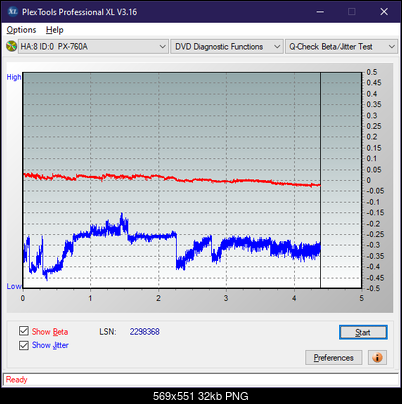402x404 pixels.
Task: Click the Low axis label
Action: coord(14,286)
